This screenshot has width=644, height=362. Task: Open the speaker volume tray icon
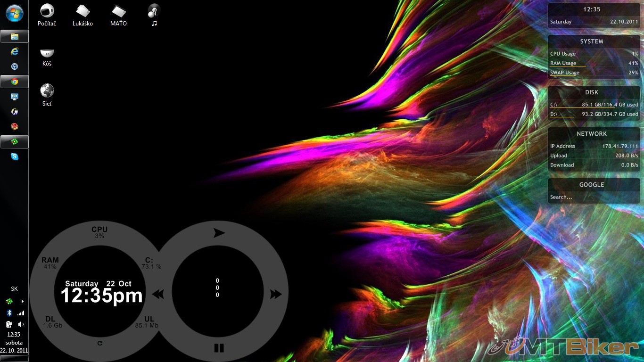21,324
